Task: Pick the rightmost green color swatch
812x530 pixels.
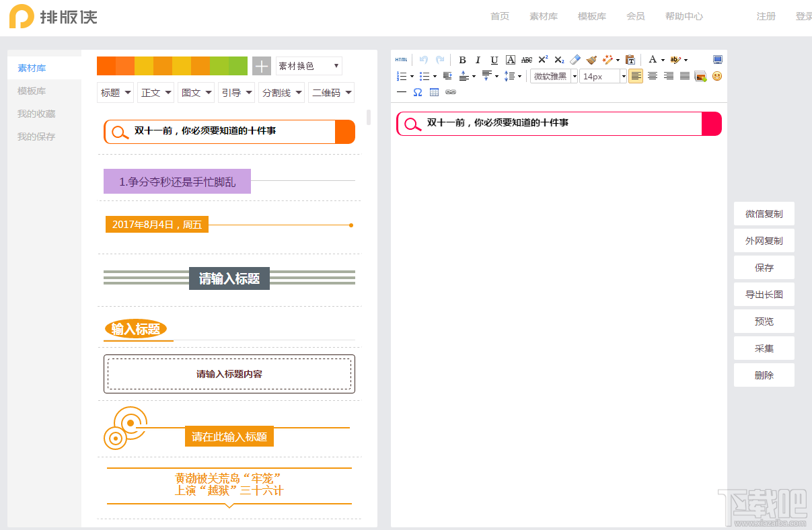Action: coord(238,66)
